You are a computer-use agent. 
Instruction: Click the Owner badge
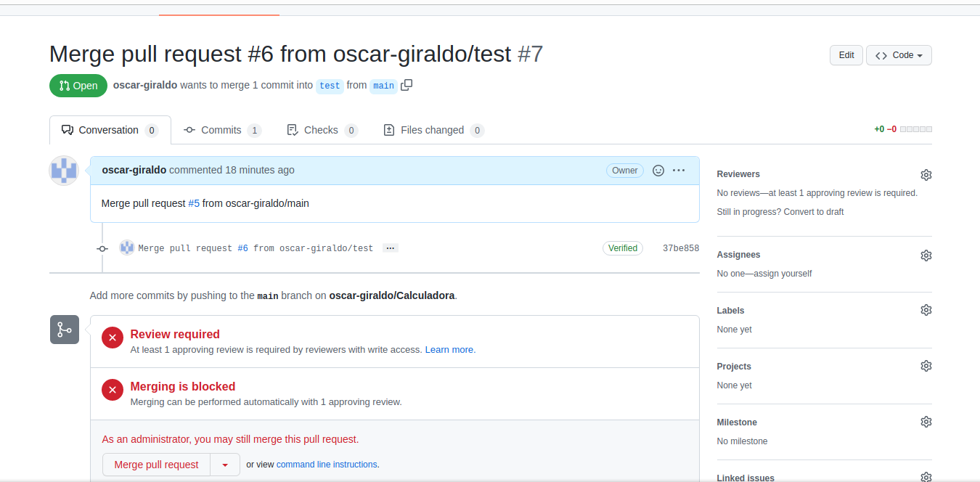[625, 171]
